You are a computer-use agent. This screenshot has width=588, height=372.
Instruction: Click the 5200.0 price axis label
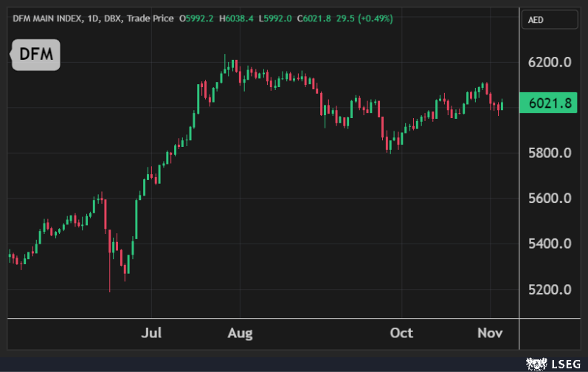550,289
